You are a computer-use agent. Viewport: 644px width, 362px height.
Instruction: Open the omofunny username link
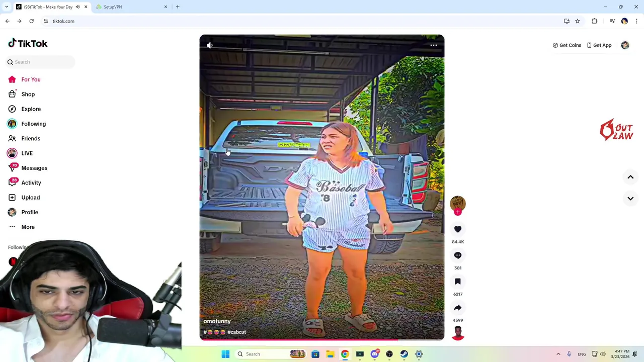click(x=217, y=321)
